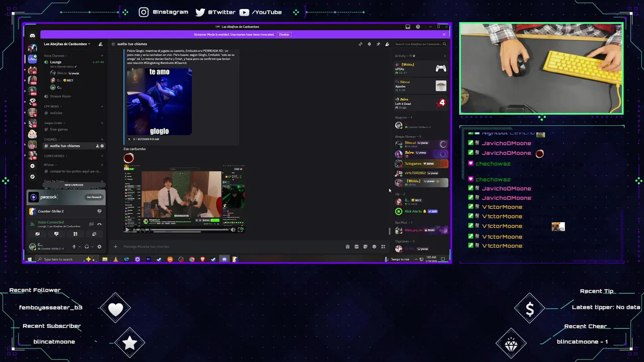Collapse Juegos Gratis category
The width and height of the screenshot is (644, 362).
click(53, 123)
